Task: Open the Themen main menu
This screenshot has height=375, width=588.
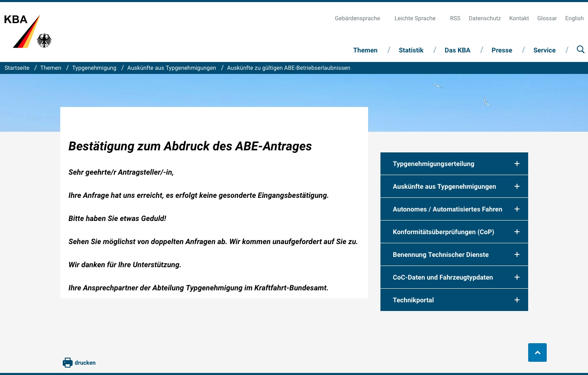Action: [365, 50]
